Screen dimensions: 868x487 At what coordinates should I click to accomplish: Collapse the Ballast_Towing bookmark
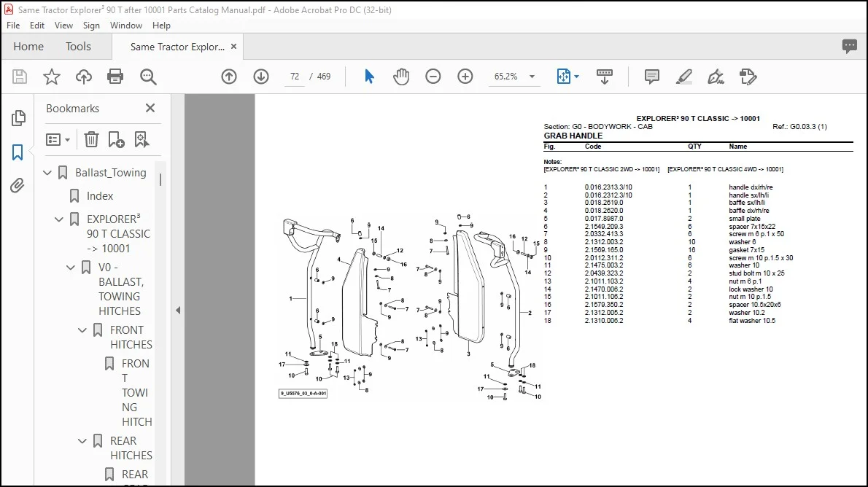[x=47, y=173]
